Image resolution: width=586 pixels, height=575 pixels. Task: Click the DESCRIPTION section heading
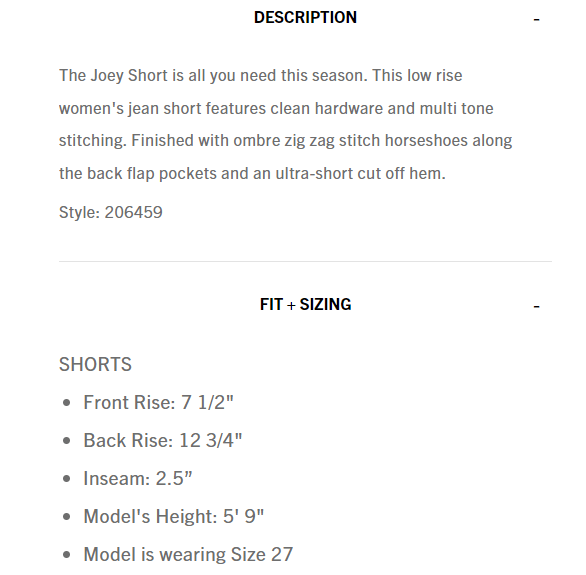(305, 18)
